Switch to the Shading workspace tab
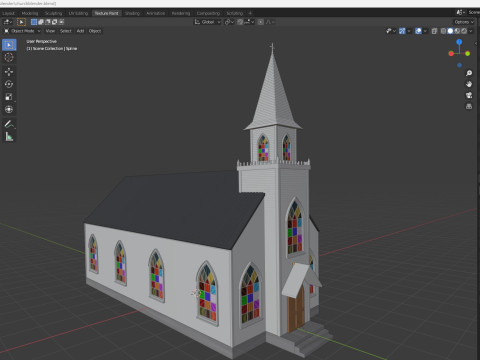This screenshot has width=480, height=360. click(132, 13)
